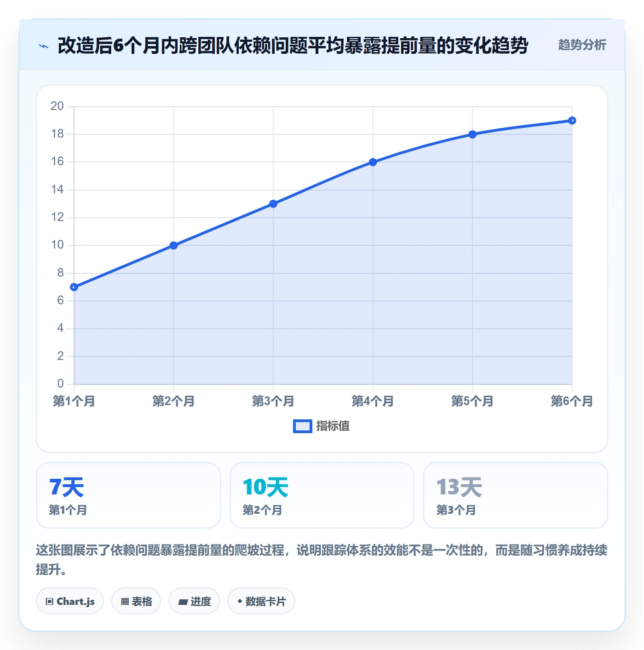Click the y-axis value 20
Screen dimensions: 644x650
[x=57, y=106]
